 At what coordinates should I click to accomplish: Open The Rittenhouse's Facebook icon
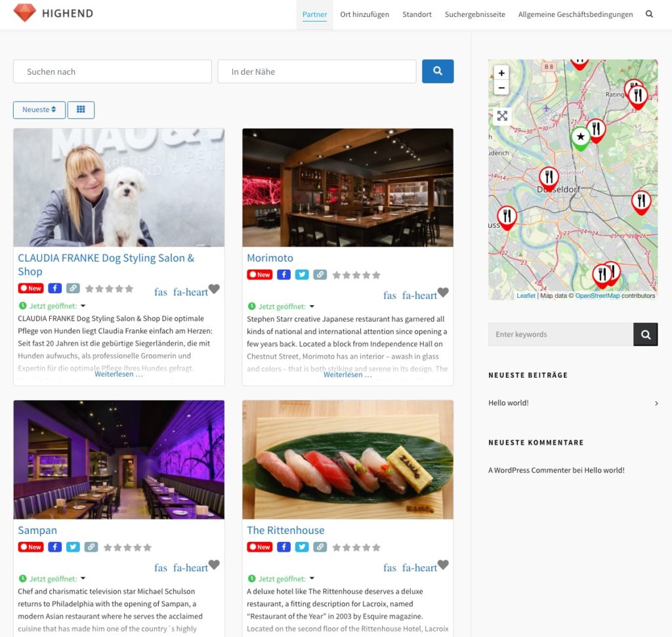coord(283,547)
